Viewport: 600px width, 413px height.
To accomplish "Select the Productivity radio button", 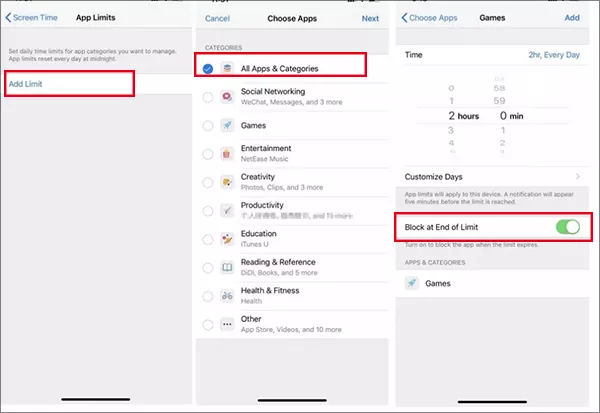I will 207,211.
